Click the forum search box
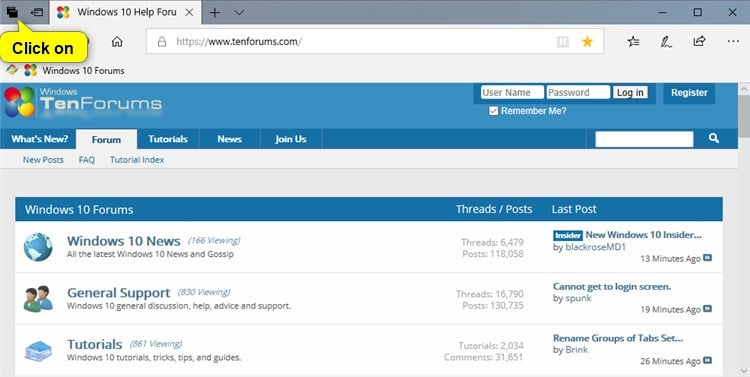The width and height of the screenshot is (750, 377). coord(644,139)
